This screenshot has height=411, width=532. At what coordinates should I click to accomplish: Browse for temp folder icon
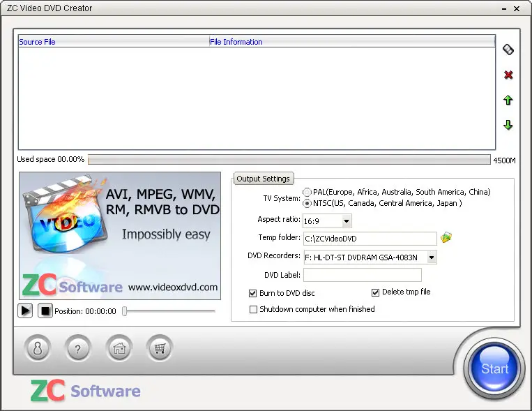pos(446,237)
